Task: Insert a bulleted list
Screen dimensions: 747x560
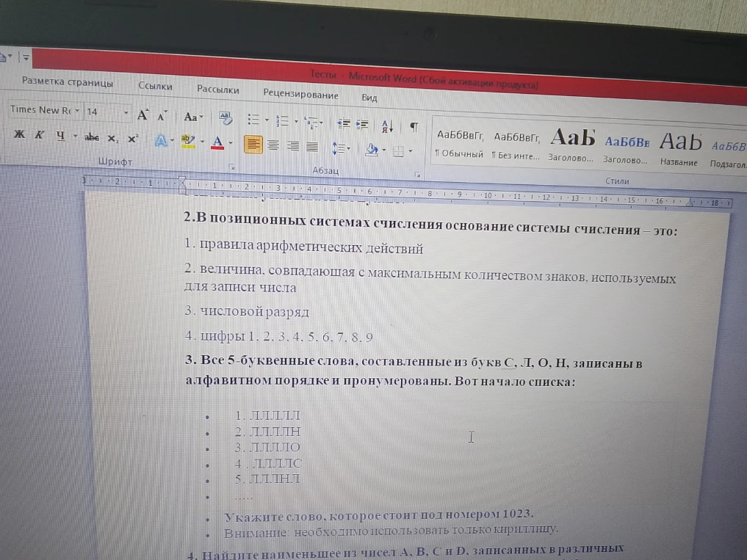Action: point(253,119)
